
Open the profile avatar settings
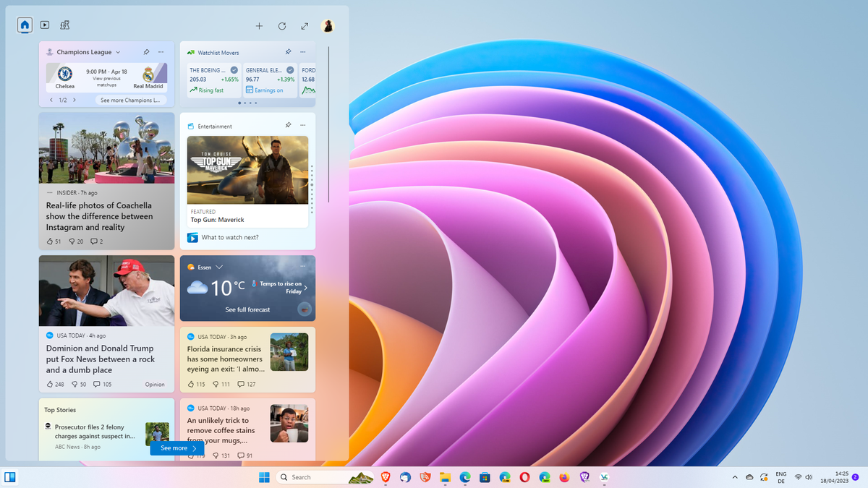(x=328, y=26)
